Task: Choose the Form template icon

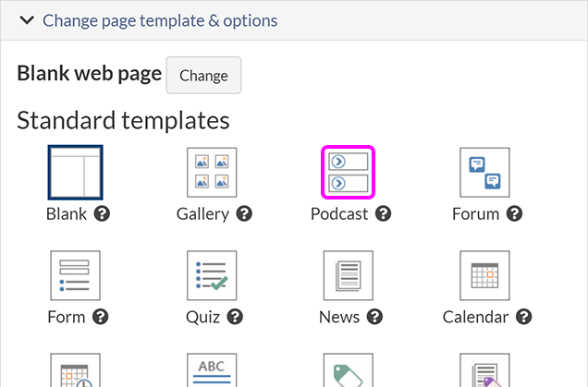Action: click(75, 275)
